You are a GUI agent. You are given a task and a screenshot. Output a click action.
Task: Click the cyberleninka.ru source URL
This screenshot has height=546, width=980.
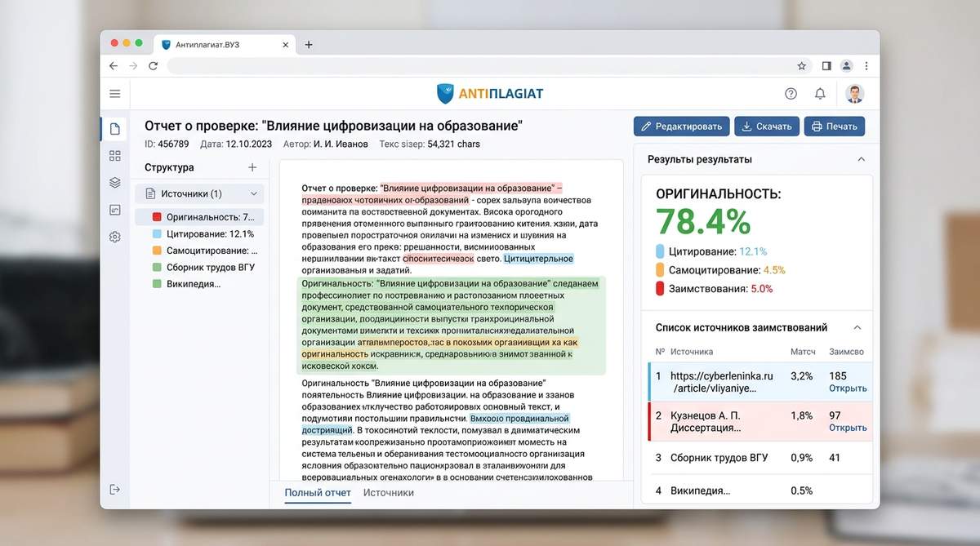click(x=721, y=382)
